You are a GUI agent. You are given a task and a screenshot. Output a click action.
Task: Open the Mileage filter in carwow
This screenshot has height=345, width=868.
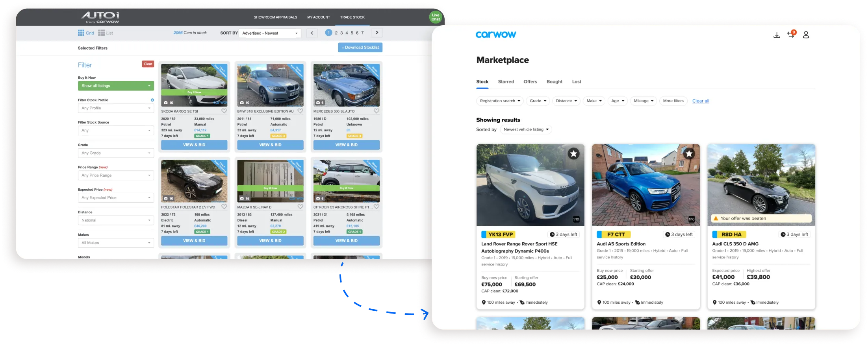[644, 101]
